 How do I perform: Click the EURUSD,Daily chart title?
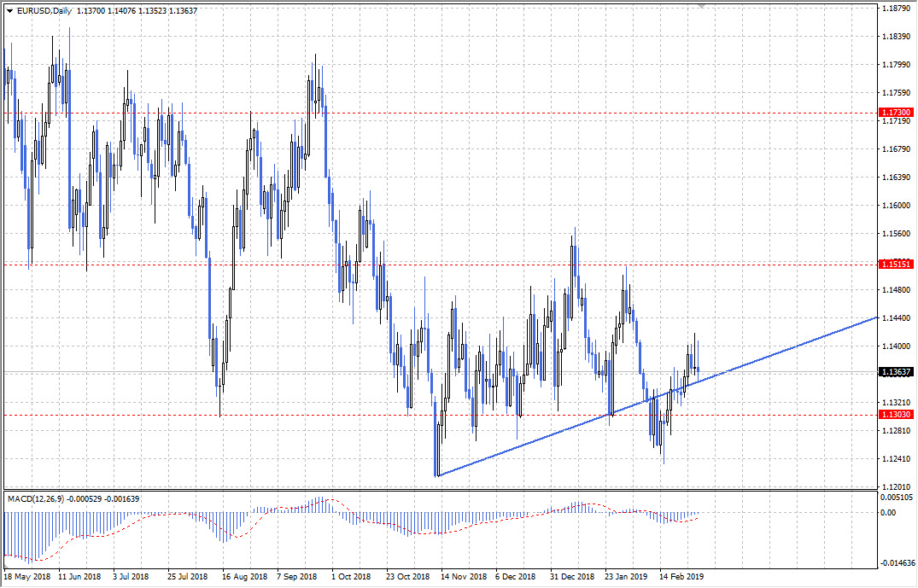click(x=44, y=10)
